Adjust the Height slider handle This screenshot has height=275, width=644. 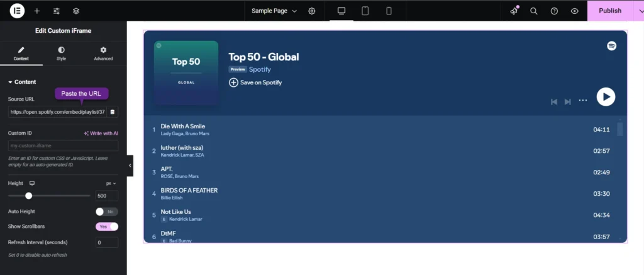coord(28,196)
